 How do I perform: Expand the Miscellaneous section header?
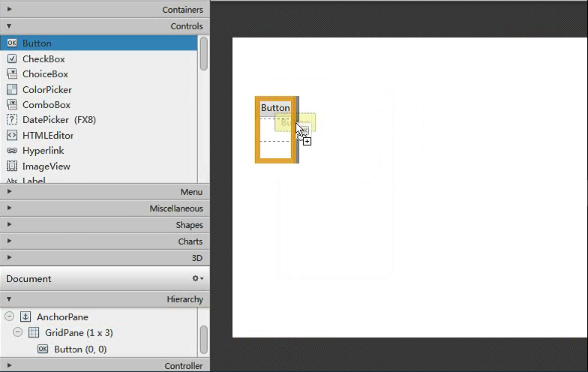pyautogui.click(x=10, y=208)
